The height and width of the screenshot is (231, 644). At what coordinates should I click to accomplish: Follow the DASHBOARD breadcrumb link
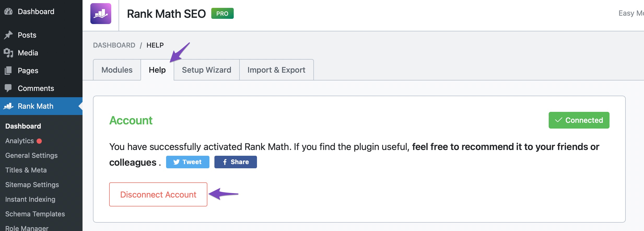tap(114, 45)
